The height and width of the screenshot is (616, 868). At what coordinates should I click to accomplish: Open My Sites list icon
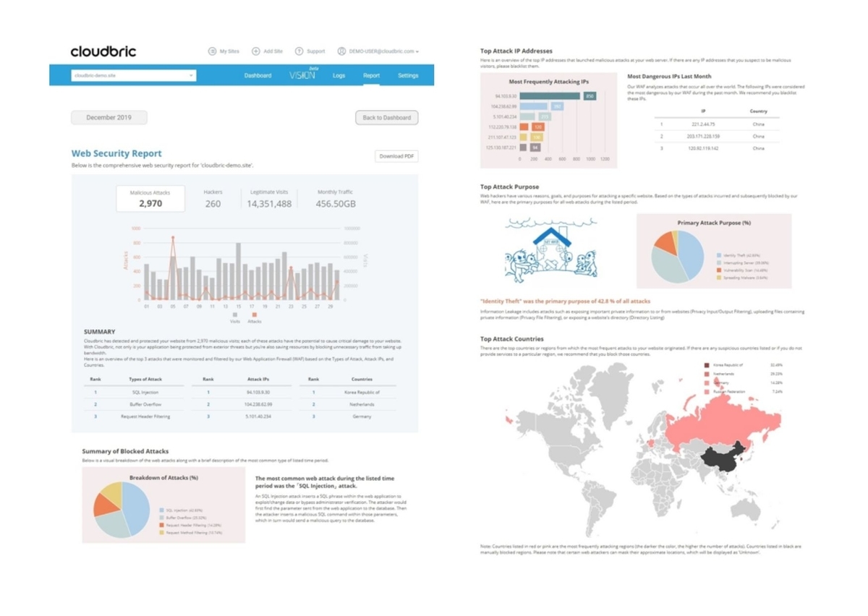tap(212, 51)
